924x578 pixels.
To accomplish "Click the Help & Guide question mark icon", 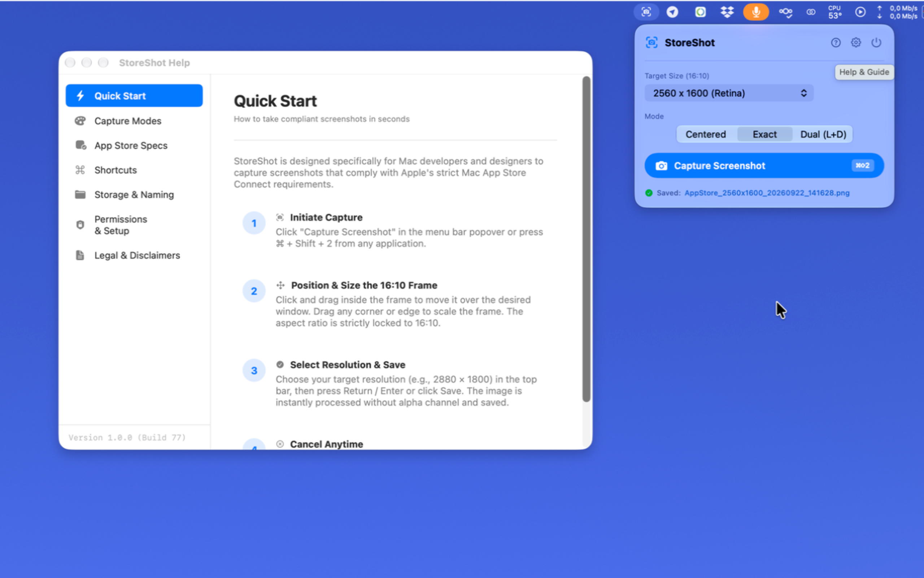I will (836, 42).
